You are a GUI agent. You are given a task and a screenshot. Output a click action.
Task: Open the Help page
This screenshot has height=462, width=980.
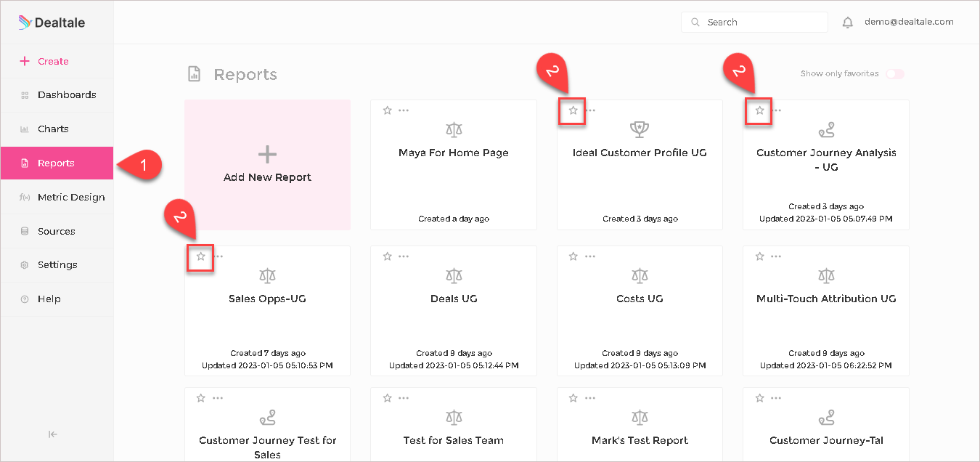(57, 299)
